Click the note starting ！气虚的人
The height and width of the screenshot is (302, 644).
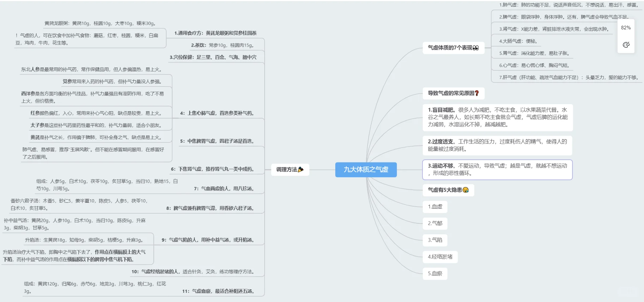[87, 39]
